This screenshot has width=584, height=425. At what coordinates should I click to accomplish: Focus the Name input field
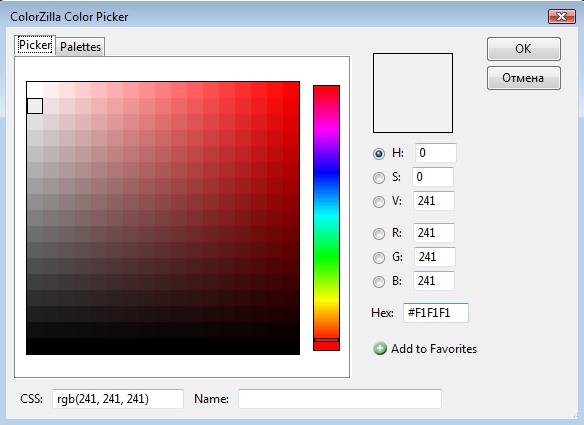tap(340, 399)
